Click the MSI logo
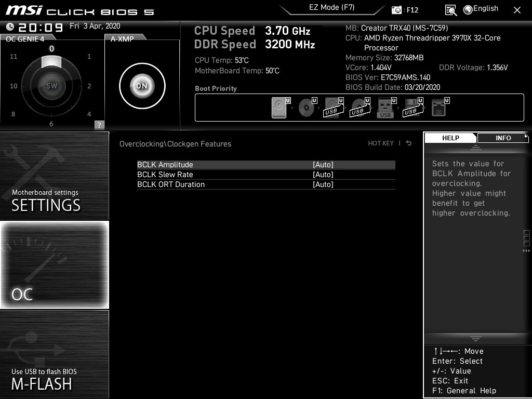Viewport: 532px width, 399px height. [24, 10]
